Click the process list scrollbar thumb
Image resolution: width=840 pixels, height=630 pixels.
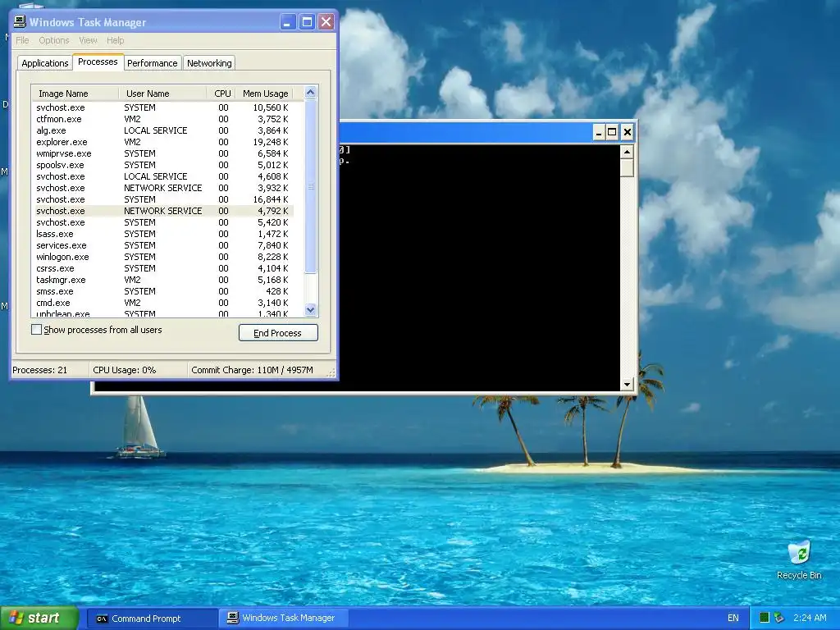pos(311,186)
